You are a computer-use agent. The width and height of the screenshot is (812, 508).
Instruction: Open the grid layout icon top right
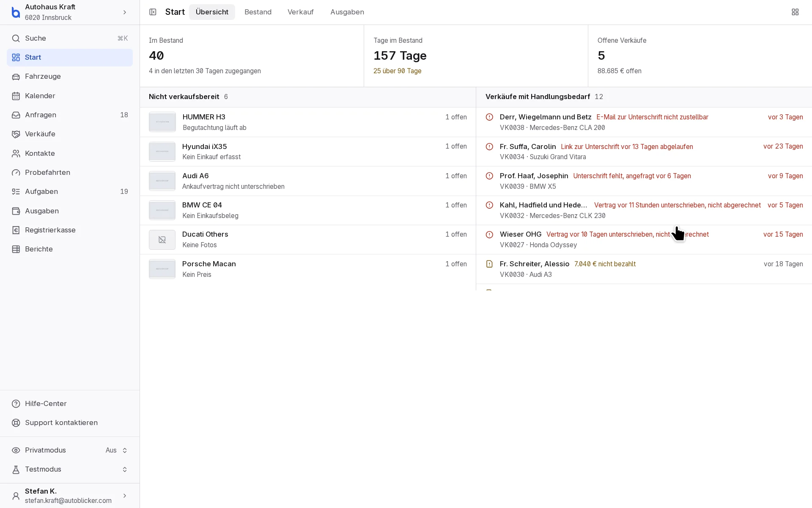(x=795, y=12)
